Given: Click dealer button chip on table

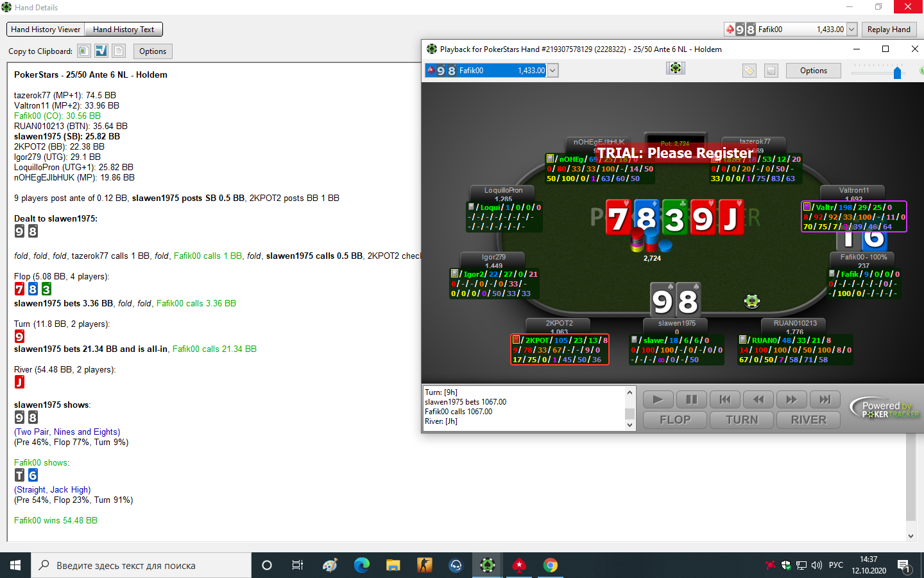Looking at the screenshot, I should [x=752, y=301].
